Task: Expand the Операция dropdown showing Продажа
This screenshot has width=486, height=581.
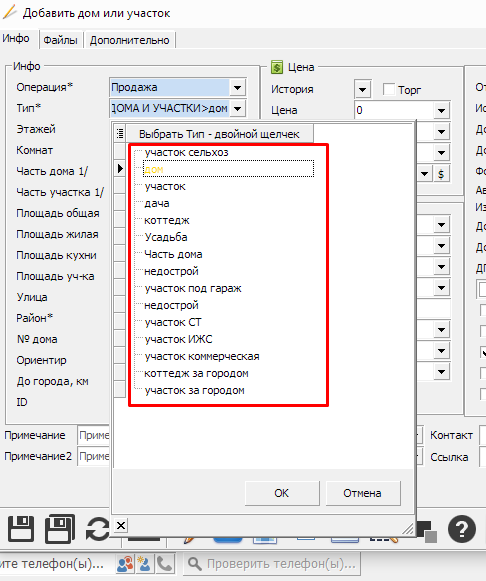Action: 237,88
